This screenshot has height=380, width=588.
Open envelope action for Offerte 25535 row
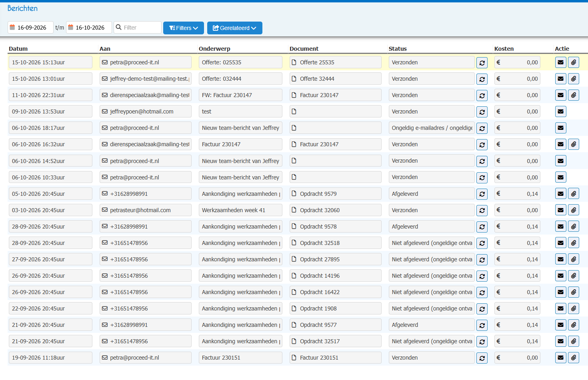pyautogui.click(x=561, y=62)
